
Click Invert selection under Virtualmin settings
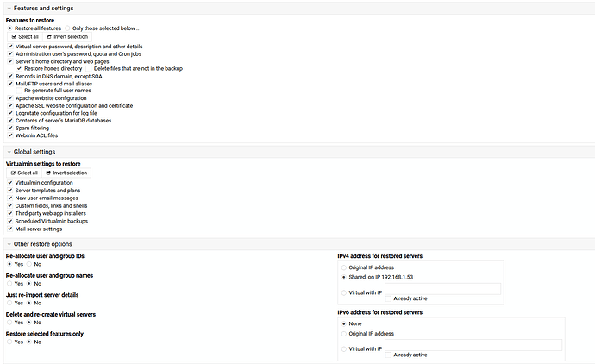(66, 173)
